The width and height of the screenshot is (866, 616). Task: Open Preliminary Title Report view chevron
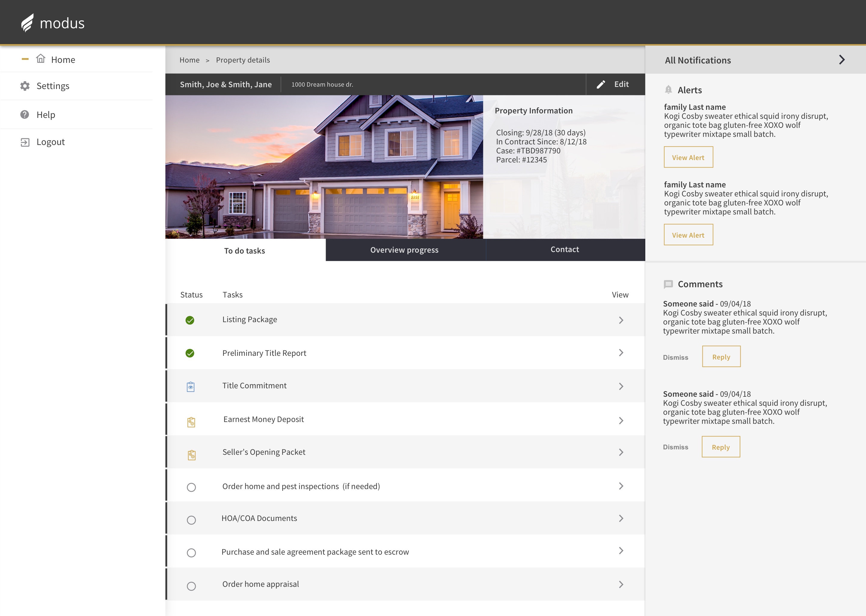(x=621, y=353)
